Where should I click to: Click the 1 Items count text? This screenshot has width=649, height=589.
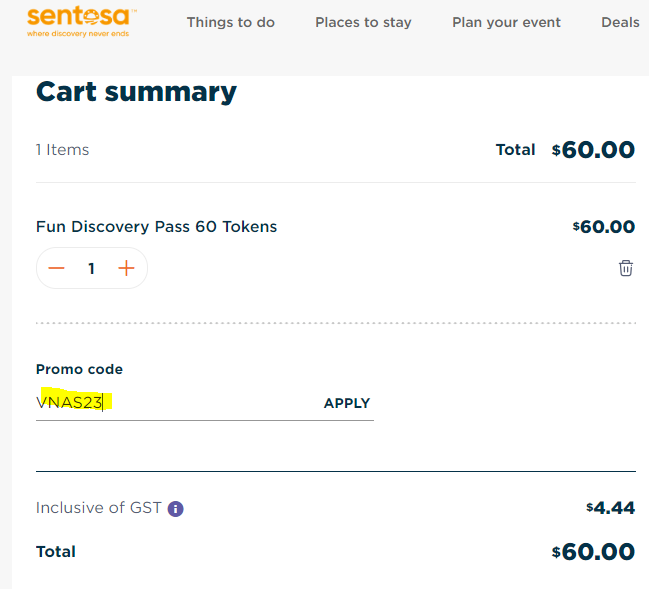(x=62, y=150)
